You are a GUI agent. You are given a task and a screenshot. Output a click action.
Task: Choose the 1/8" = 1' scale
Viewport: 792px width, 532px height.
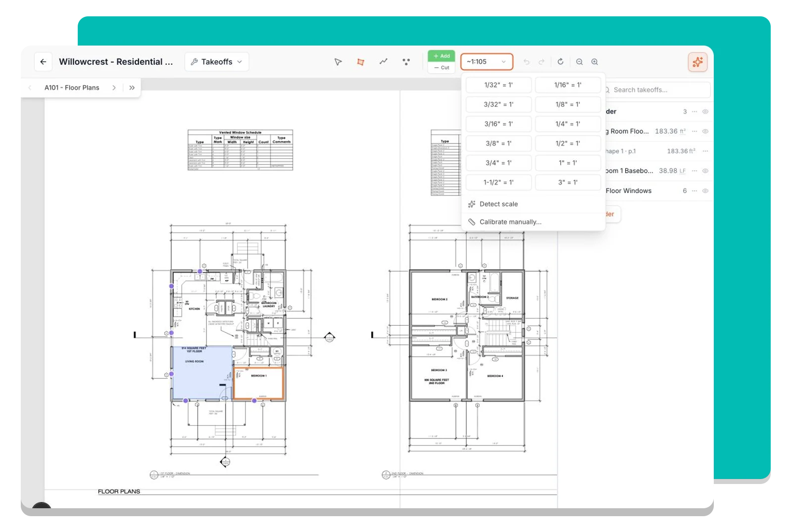[x=568, y=104]
